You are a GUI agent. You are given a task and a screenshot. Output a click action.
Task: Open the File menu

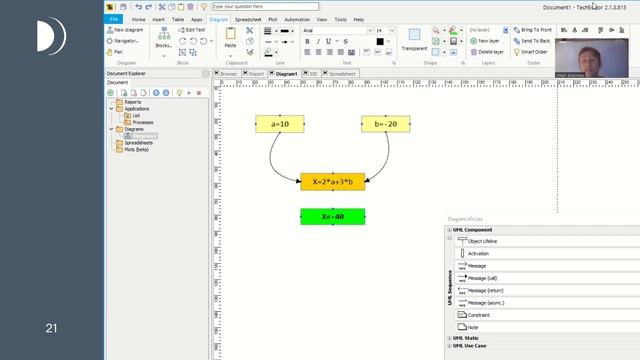pos(113,19)
